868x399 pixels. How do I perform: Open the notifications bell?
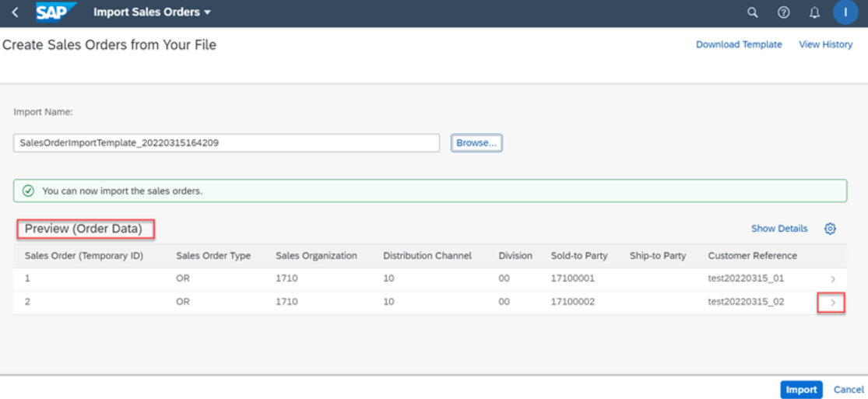815,12
